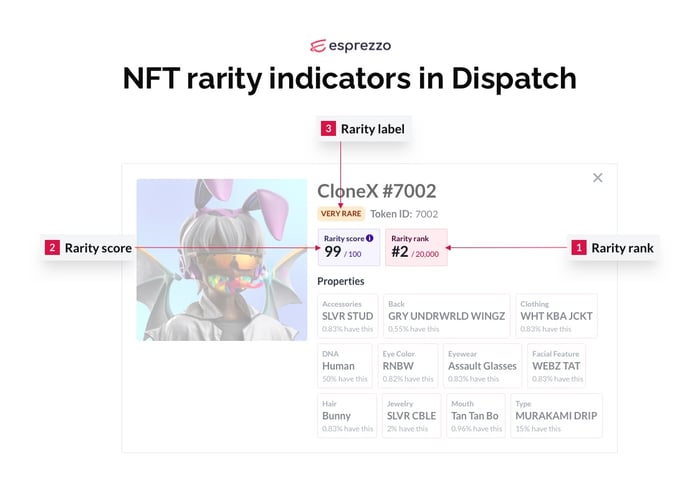Select the Rarity rank #2 box
The height and width of the screenshot is (493, 700).
coord(416,247)
